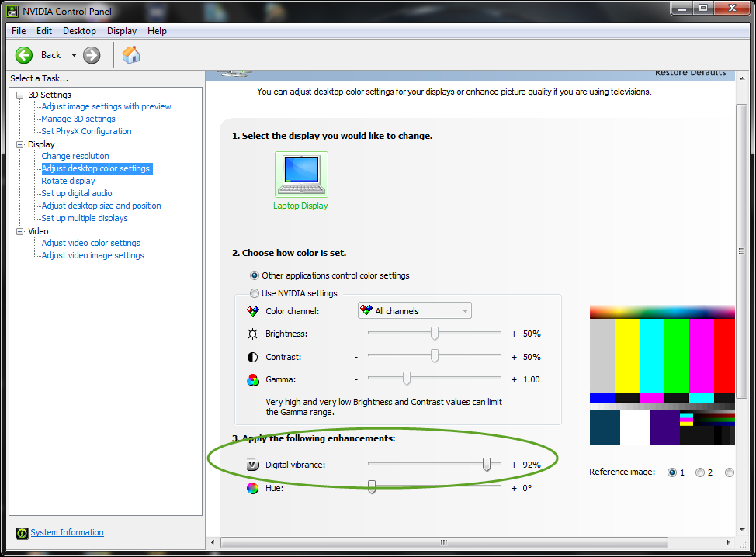Click the Contrast minus sign
The width and height of the screenshot is (756, 557).
coord(356,357)
